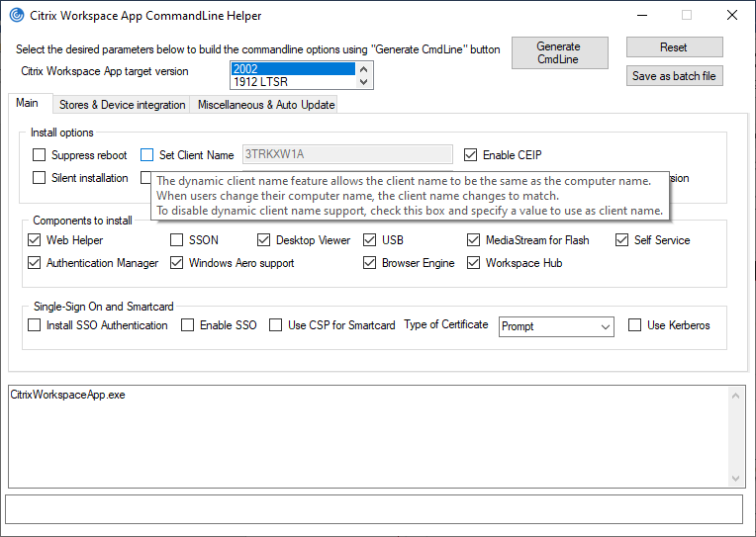The width and height of the screenshot is (756, 537).
Task: Open Stores & Device integration tab
Action: click(x=122, y=105)
